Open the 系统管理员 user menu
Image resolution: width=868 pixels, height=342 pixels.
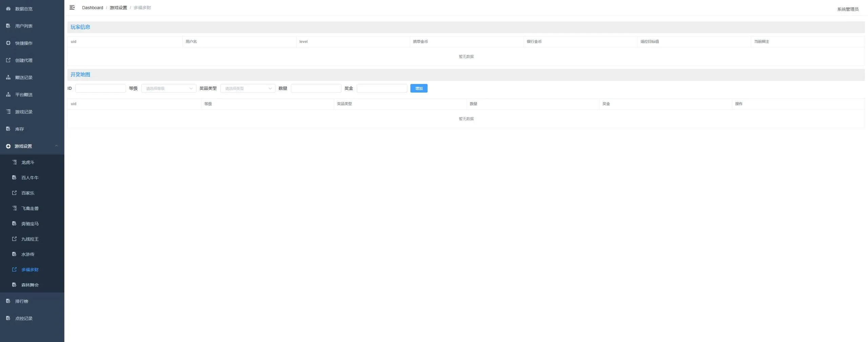pos(848,9)
